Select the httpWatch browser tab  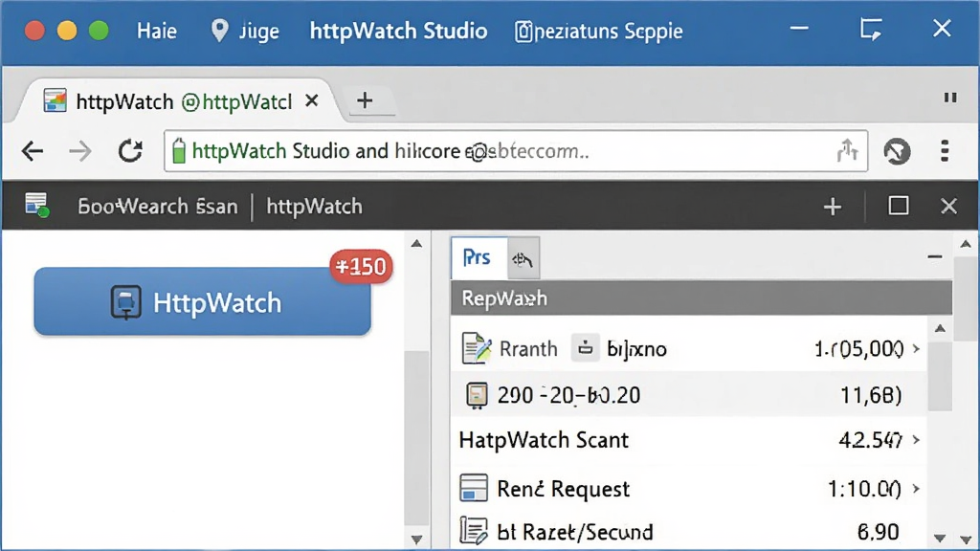[181, 101]
